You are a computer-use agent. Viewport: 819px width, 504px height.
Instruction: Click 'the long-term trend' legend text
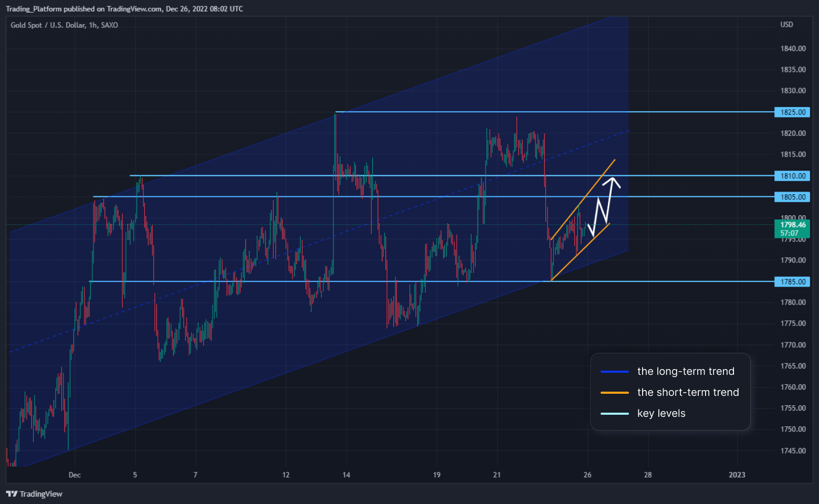(x=686, y=371)
